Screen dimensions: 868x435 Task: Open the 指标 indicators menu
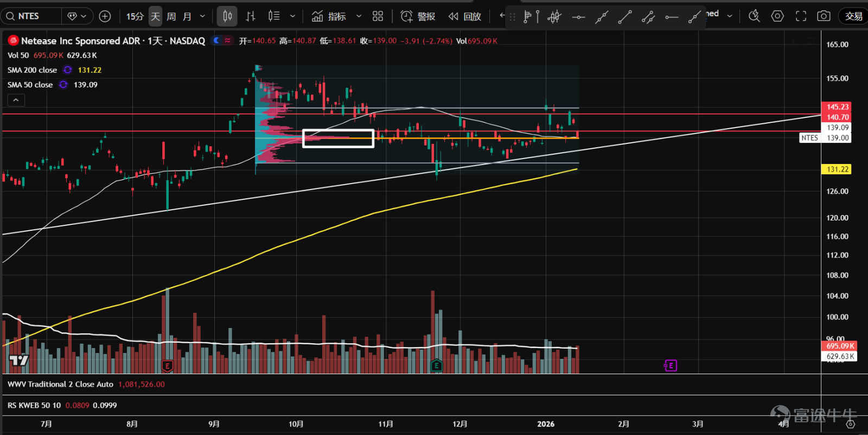[x=329, y=16]
